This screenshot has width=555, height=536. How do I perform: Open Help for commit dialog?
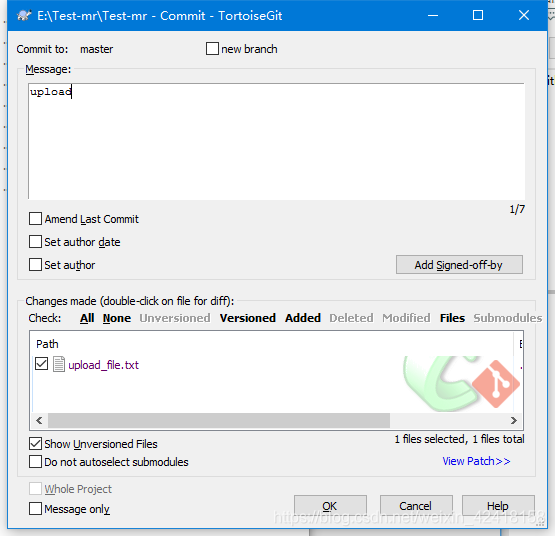[x=498, y=506]
